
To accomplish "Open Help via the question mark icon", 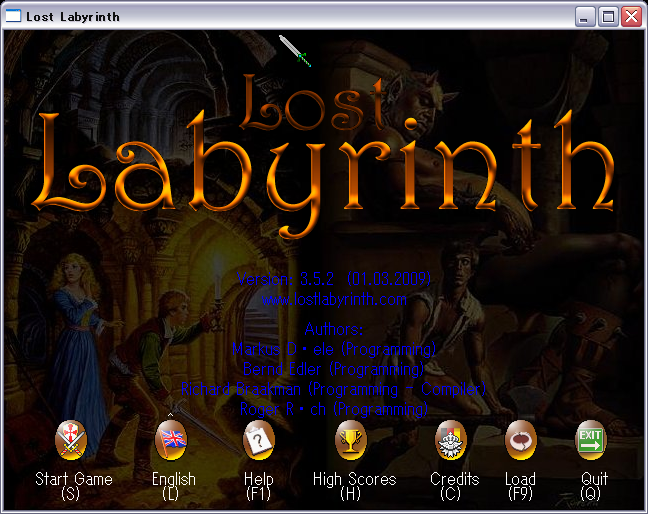I will click(x=259, y=440).
